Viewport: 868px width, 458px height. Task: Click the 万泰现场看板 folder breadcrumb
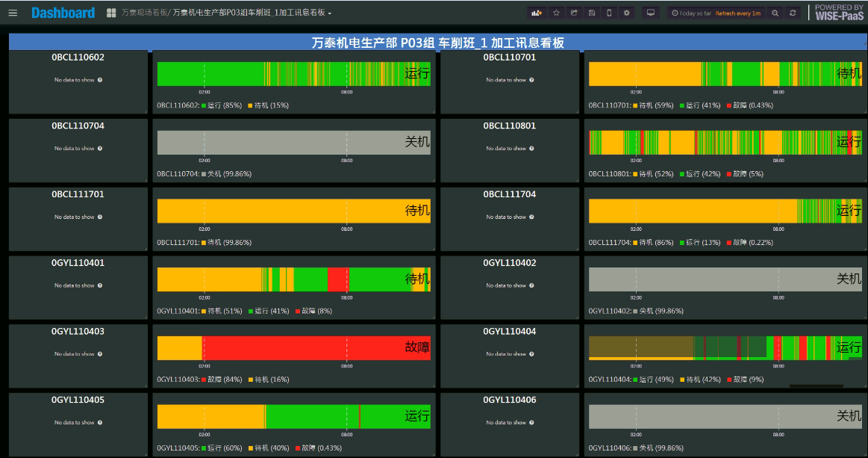pos(144,13)
